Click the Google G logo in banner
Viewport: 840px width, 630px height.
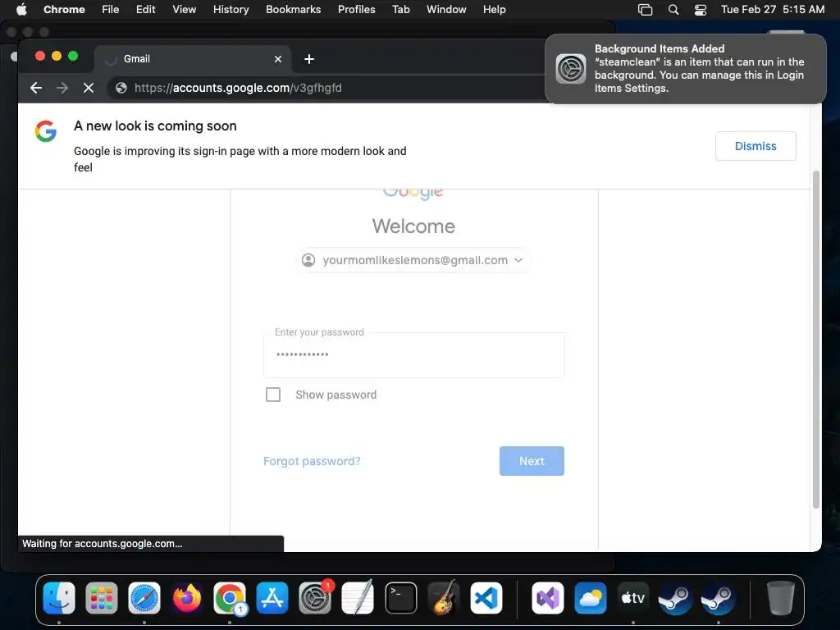(x=46, y=131)
